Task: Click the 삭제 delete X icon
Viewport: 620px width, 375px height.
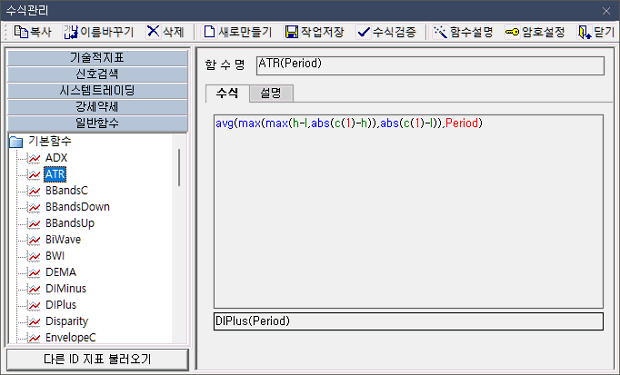Action: pos(153,31)
